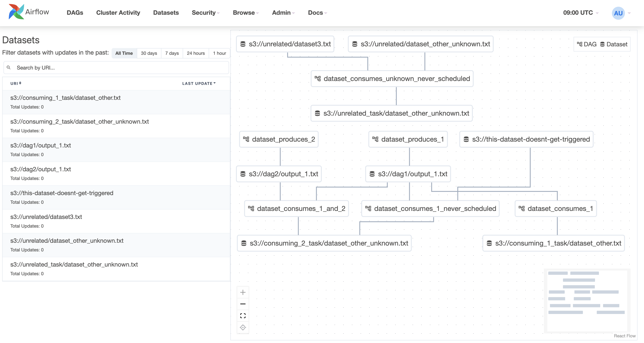The width and height of the screenshot is (644, 343).
Task: Open Cluster Activity from the top navigation
Action: (x=118, y=13)
